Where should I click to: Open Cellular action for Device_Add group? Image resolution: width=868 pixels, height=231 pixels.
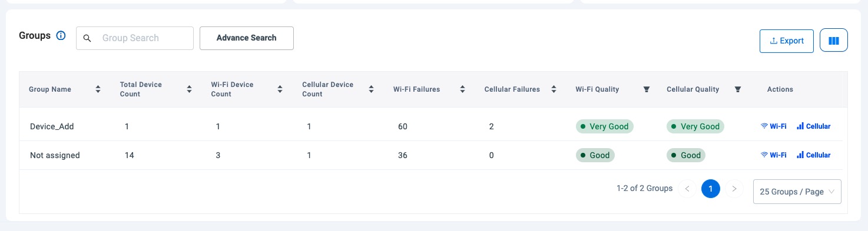(813, 126)
